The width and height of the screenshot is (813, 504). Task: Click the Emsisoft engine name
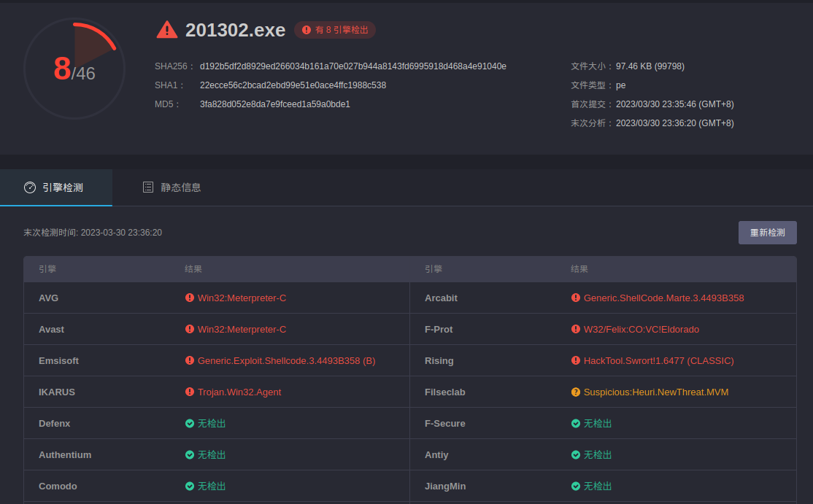pos(58,360)
